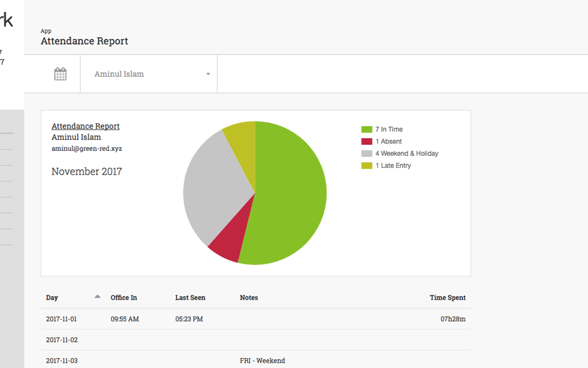Click the Day column header
This screenshot has height=368, width=588.
pos(52,298)
